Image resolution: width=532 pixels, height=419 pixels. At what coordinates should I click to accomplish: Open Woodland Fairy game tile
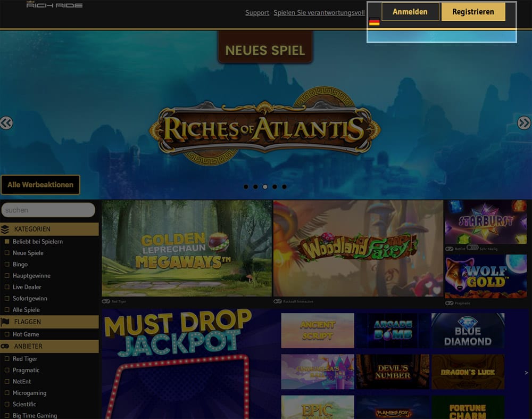pyautogui.click(x=358, y=248)
